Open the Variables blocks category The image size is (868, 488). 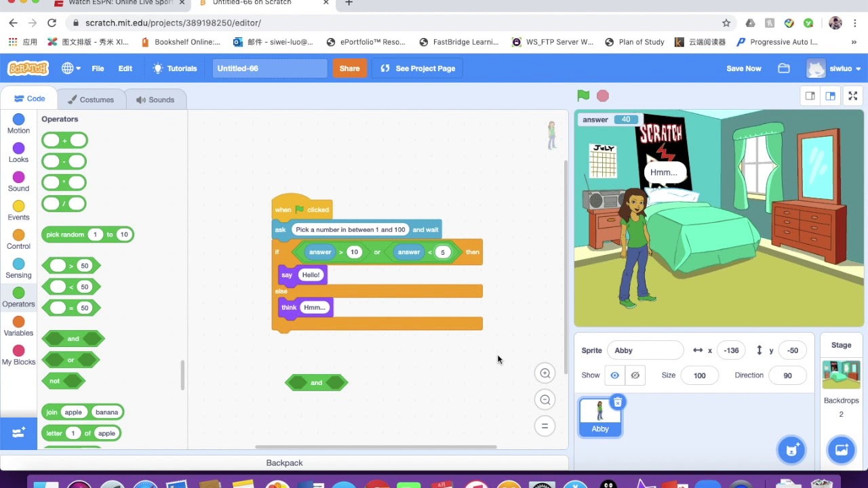(x=18, y=327)
